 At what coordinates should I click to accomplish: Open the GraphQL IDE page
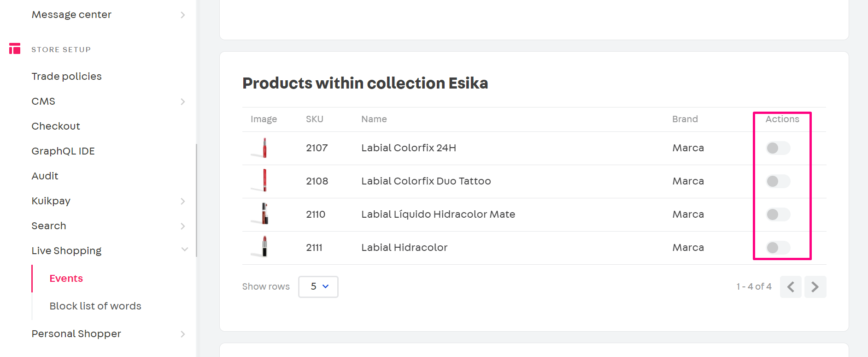pos(63,151)
